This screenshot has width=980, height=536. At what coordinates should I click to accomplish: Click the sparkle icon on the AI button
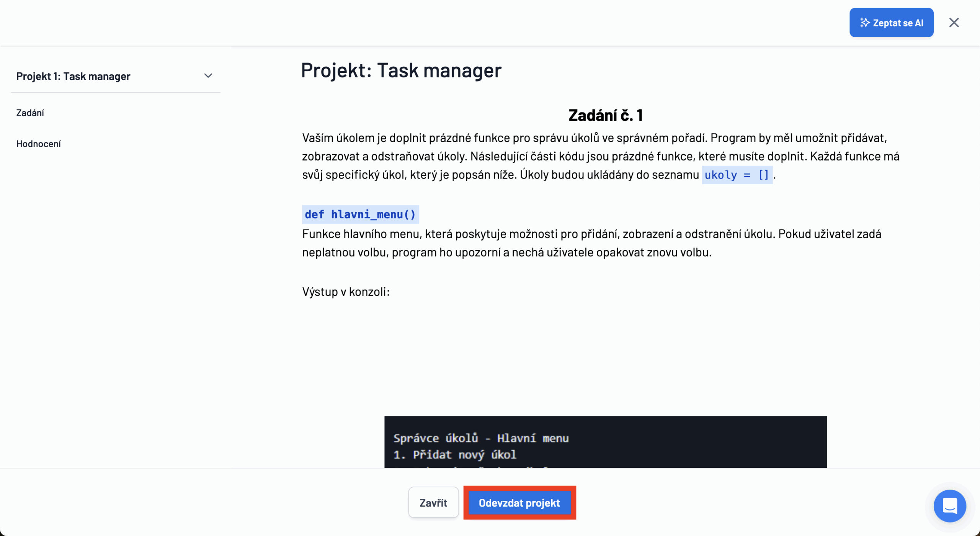point(866,22)
